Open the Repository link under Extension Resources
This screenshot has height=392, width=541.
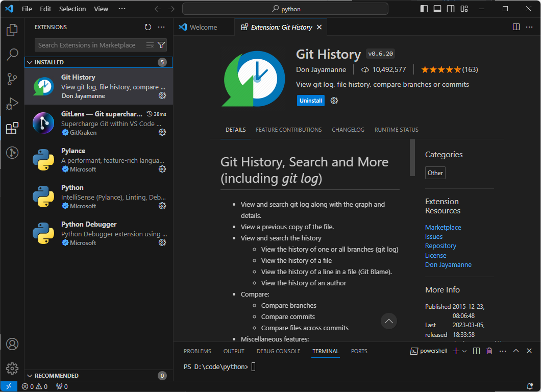coord(440,246)
